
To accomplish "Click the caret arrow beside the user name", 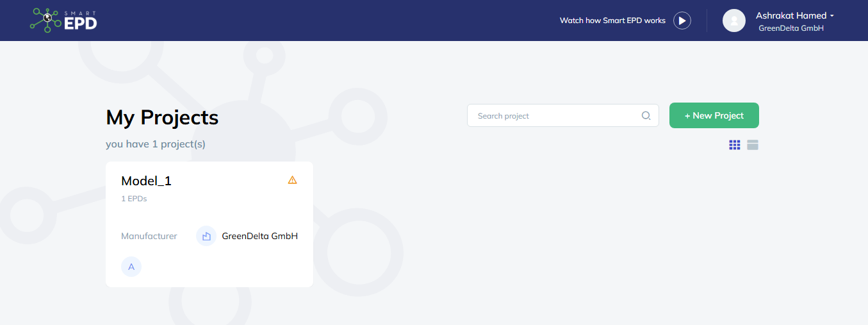I will point(831,16).
